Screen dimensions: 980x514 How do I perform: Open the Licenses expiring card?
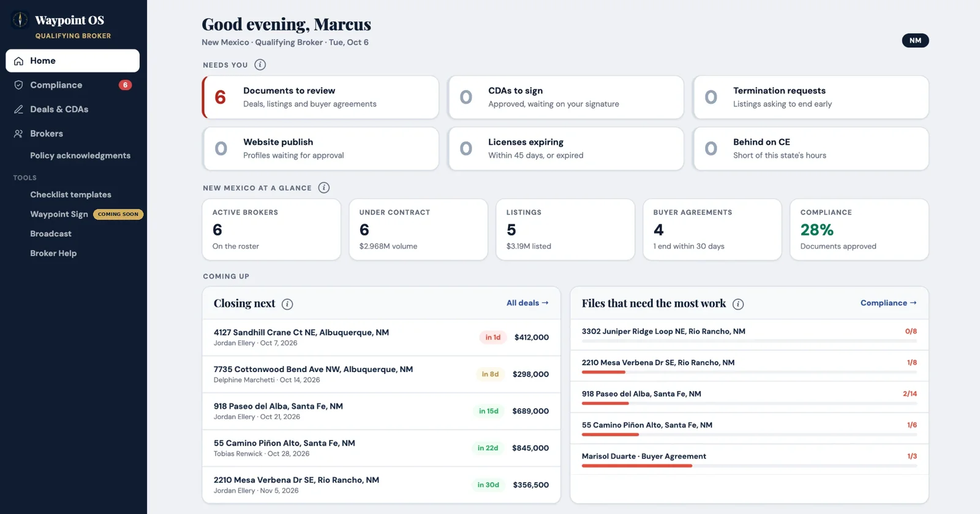565,149
